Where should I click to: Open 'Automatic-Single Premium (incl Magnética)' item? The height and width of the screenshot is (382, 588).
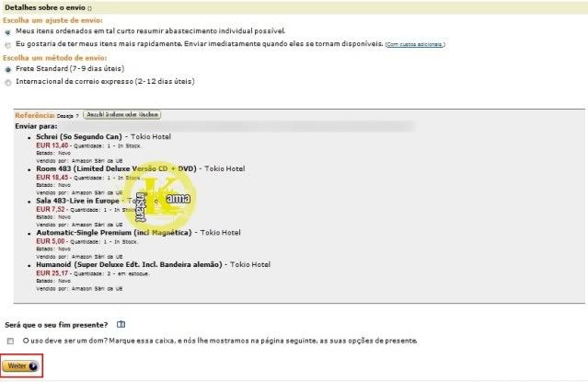click(114, 233)
